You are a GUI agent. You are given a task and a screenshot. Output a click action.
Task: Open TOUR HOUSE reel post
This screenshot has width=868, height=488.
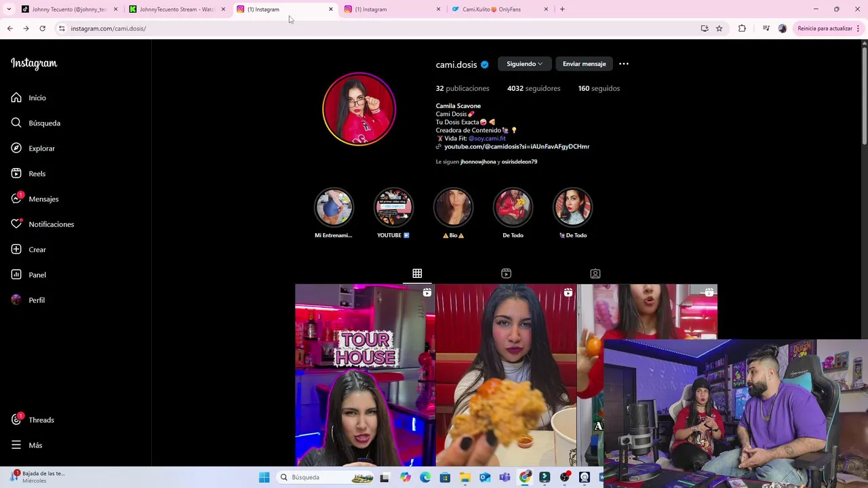(x=365, y=375)
